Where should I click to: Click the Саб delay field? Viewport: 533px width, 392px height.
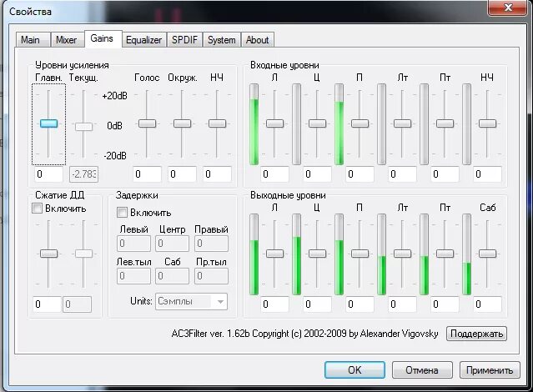pyautogui.click(x=173, y=276)
